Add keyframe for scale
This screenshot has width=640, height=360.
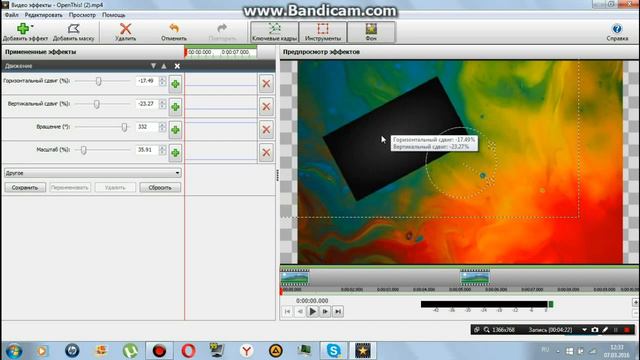coord(175,153)
